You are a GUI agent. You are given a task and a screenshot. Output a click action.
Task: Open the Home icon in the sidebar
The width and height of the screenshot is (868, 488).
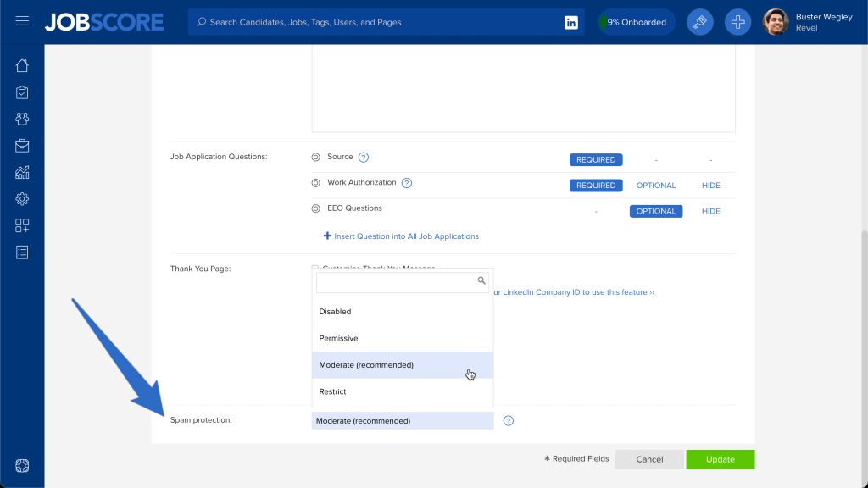pyautogui.click(x=21, y=65)
